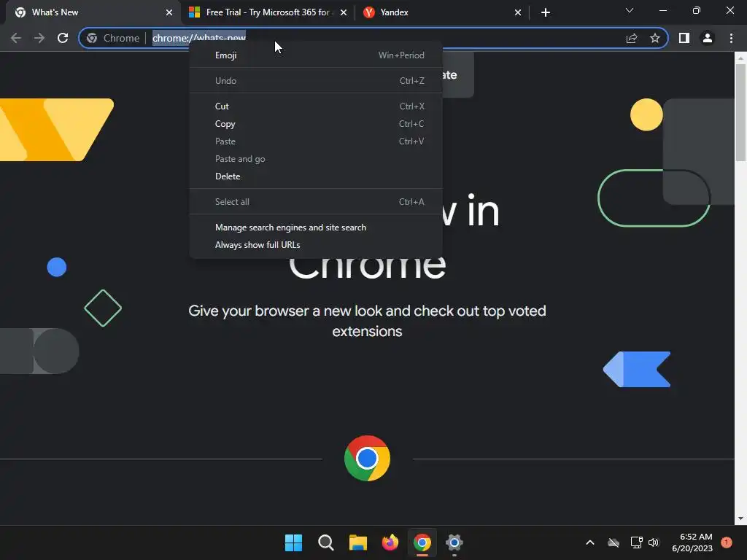Click the page scrollbar thumb
This screenshot has width=747, height=560.
tap(741, 112)
